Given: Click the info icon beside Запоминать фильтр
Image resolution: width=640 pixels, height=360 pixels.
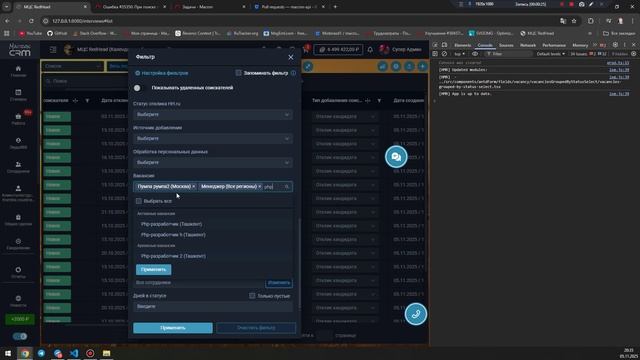Looking at the screenshot, I should pos(293,73).
